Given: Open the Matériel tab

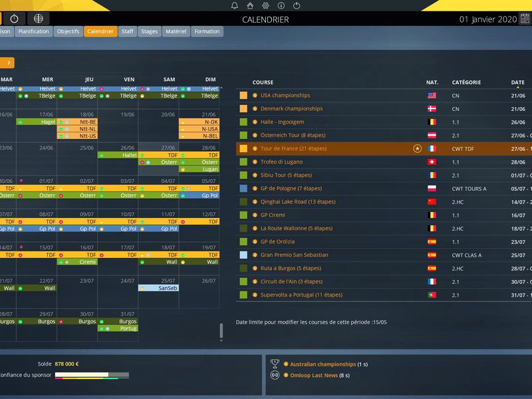Looking at the screenshot, I should coord(176,31).
